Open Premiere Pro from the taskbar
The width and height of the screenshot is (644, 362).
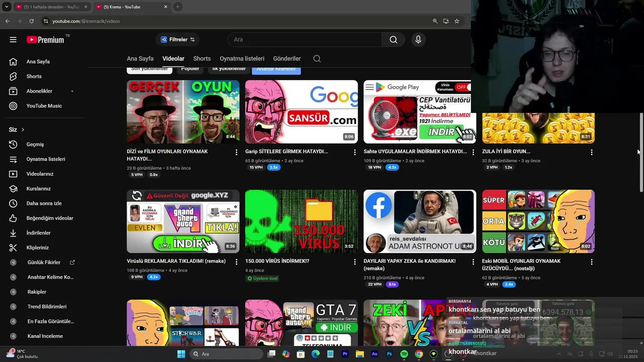345,354
